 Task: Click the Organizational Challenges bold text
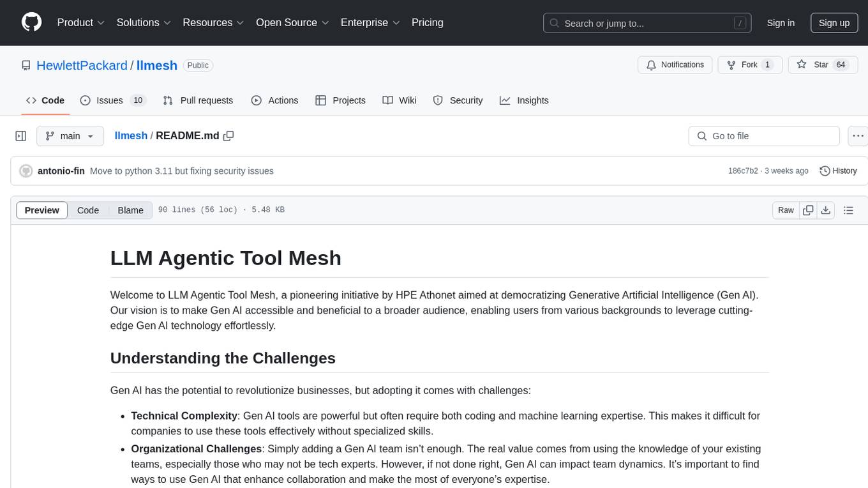click(x=197, y=449)
